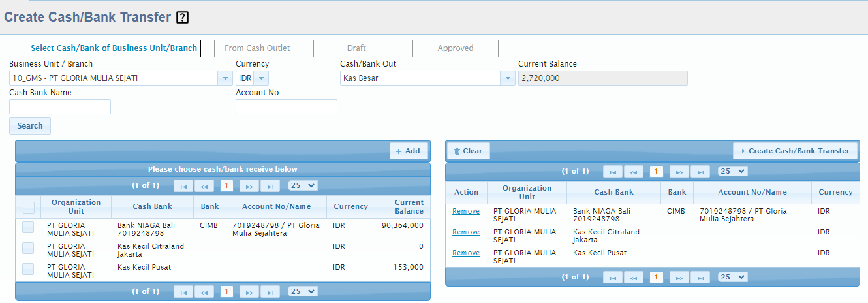Image resolution: width=868 pixels, height=303 pixels.
Task: Click the 90,364,000 balance cell
Action: pos(403,225)
